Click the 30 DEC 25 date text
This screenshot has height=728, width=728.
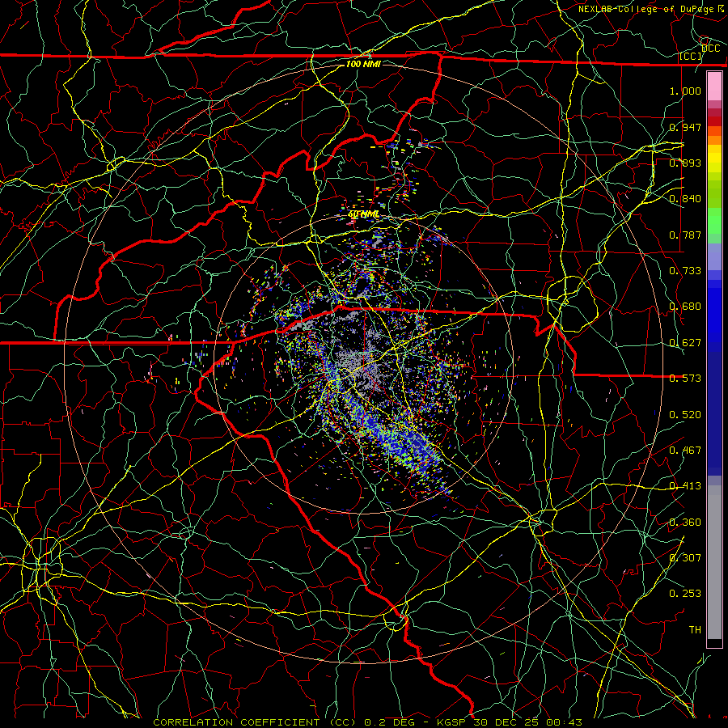click(507, 722)
